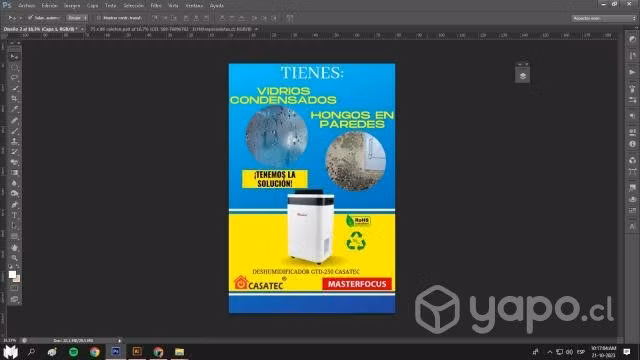Click Align right edges in options bar
Image resolution: width=640 pixels, height=360 pixels.
(206, 18)
